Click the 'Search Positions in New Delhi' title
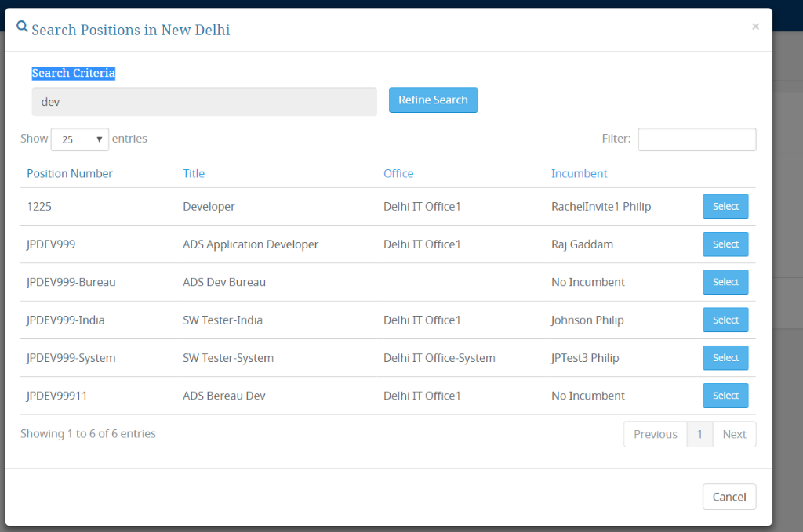Image resolution: width=803 pixels, height=532 pixels. coord(131,30)
